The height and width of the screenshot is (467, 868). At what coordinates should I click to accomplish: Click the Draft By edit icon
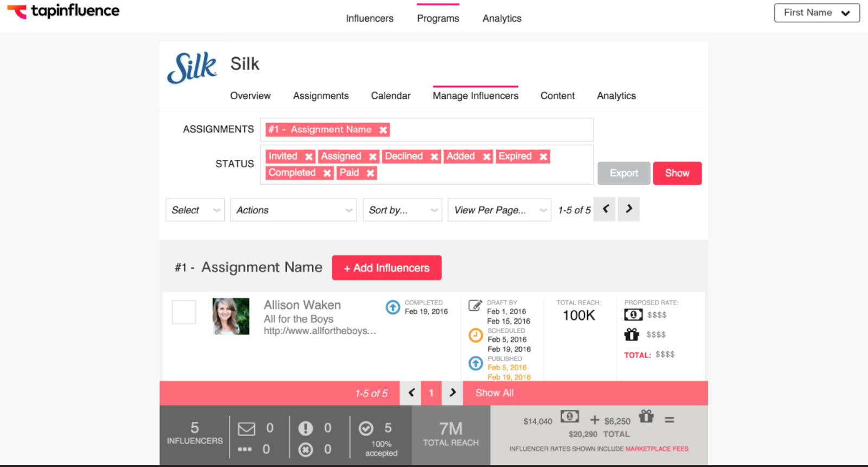tap(475, 305)
